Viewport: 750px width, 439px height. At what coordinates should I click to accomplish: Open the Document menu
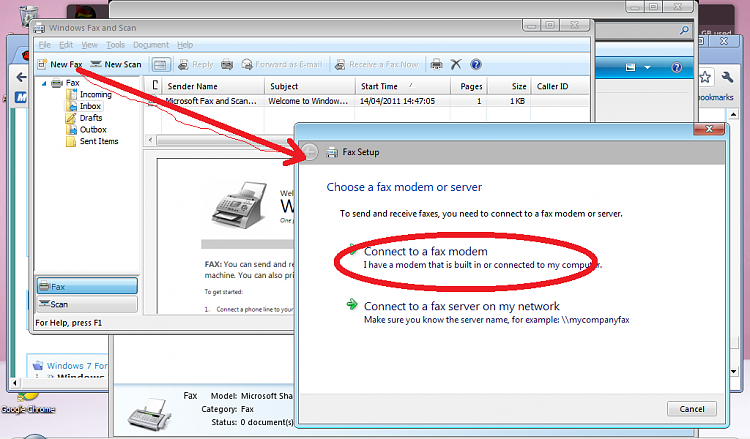(151, 44)
